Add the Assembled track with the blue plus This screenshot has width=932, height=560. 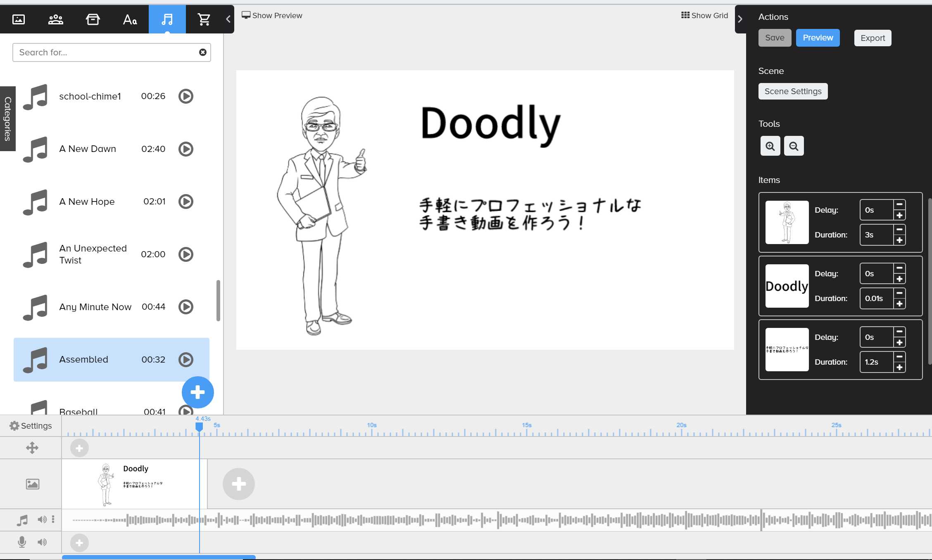click(x=197, y=392)
